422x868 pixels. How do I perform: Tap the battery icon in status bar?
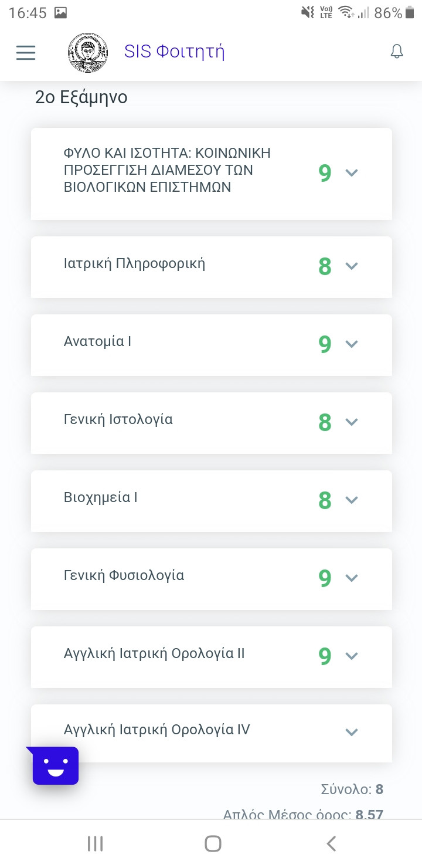[x=409, y=13]
